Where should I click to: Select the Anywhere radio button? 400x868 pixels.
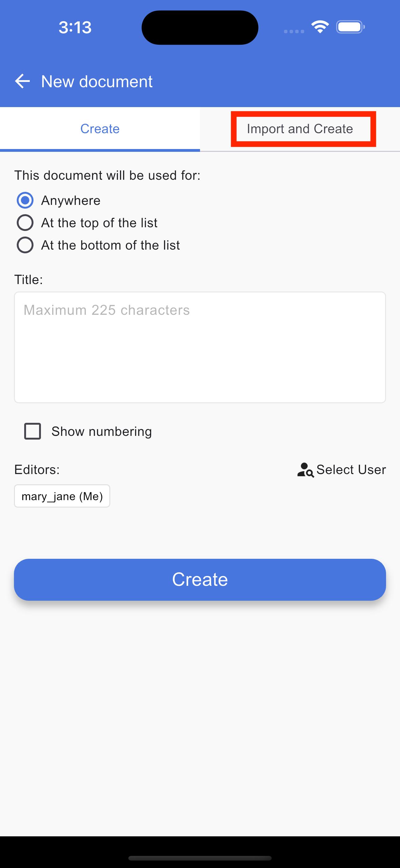25,201
